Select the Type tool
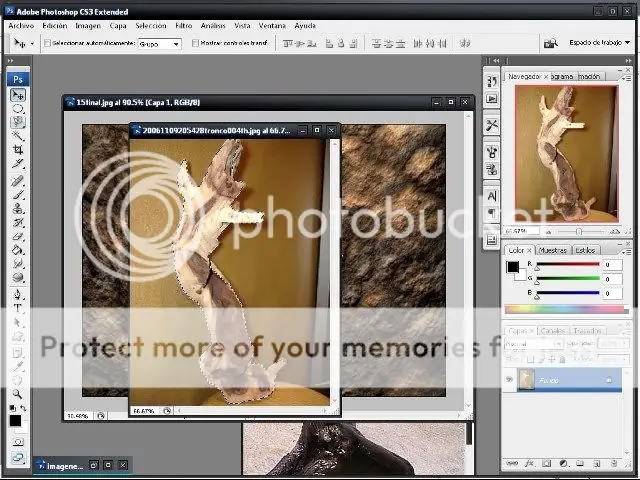This screenshot has height=480, width=640. 18,308
